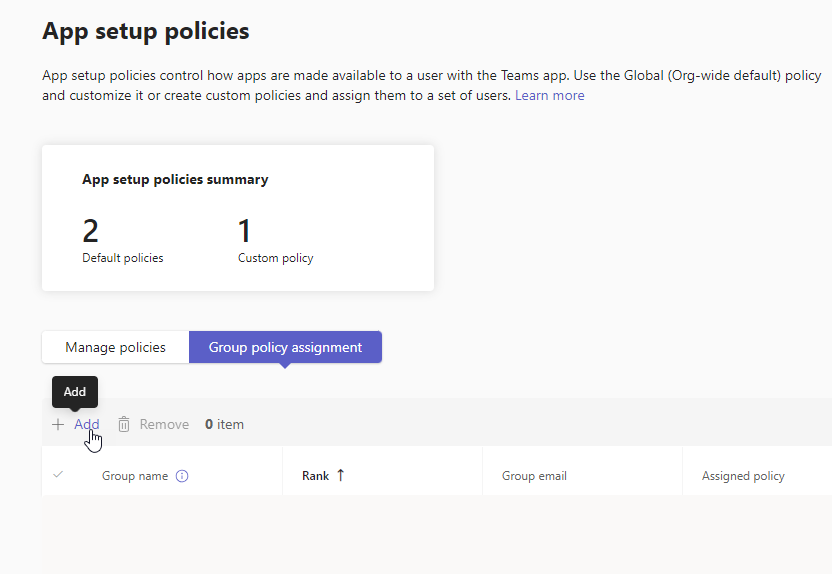
Task: Click the black Add tooltip bubble
Action: pos(75,392)
